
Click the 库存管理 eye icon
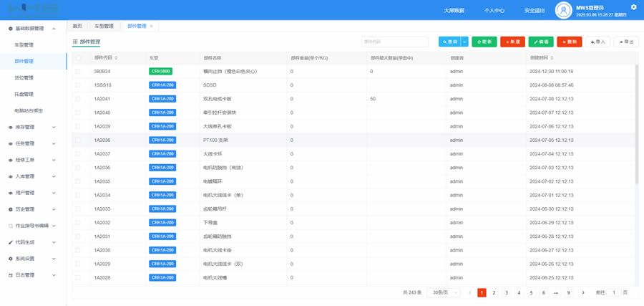11,127
